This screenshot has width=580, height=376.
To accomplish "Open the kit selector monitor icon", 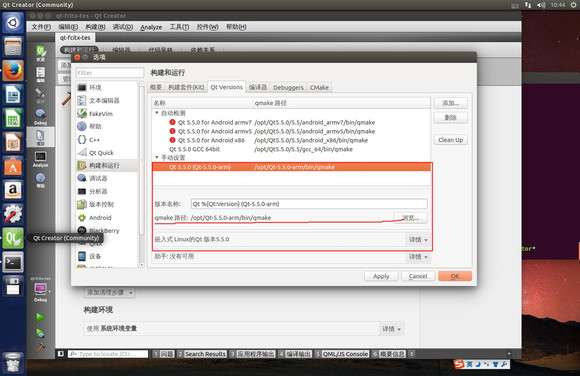I will [40, 289].
